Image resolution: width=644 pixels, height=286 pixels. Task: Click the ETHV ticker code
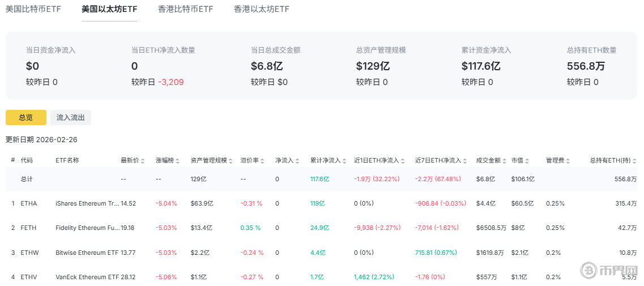tap(29, 278)
